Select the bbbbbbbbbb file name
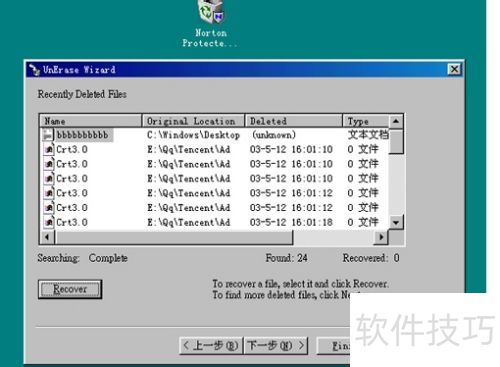The width and height of the screenshot is (500, 367). (x=83, y=135)
